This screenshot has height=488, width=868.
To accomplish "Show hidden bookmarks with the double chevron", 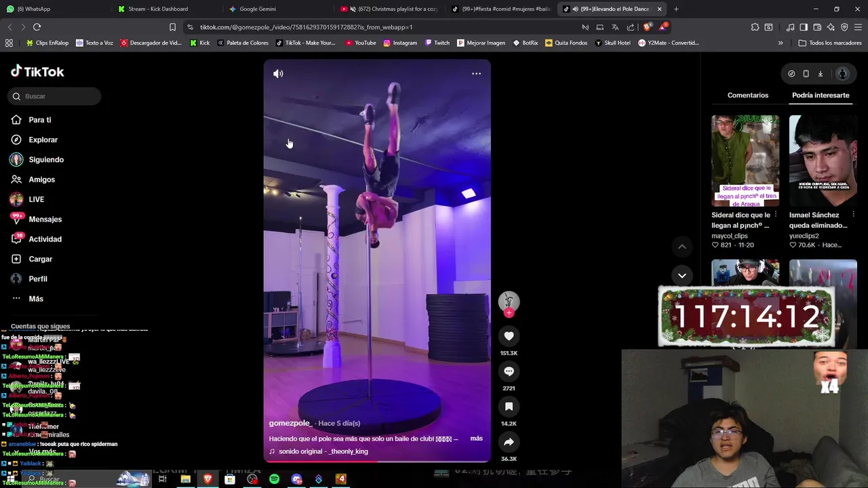I will pos(781,43).
